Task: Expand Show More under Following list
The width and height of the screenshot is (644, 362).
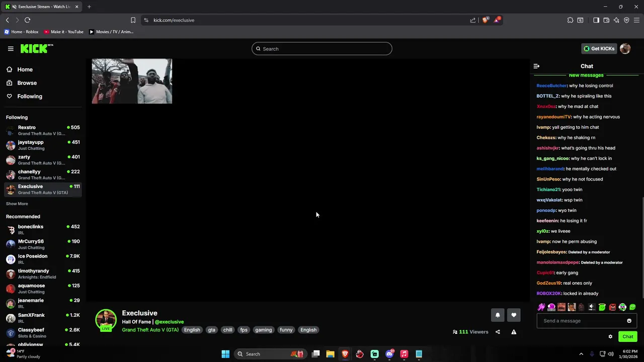Action: 17,204
